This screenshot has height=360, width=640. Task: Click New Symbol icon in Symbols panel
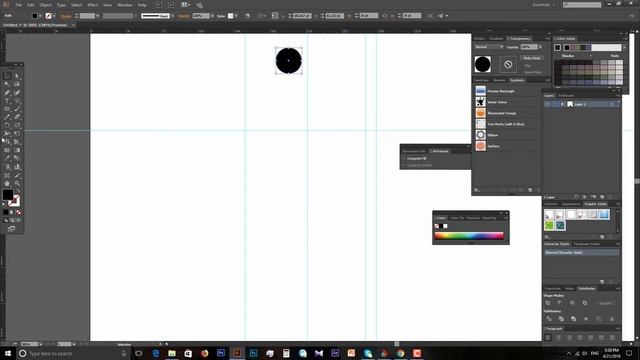pos(530,190)
